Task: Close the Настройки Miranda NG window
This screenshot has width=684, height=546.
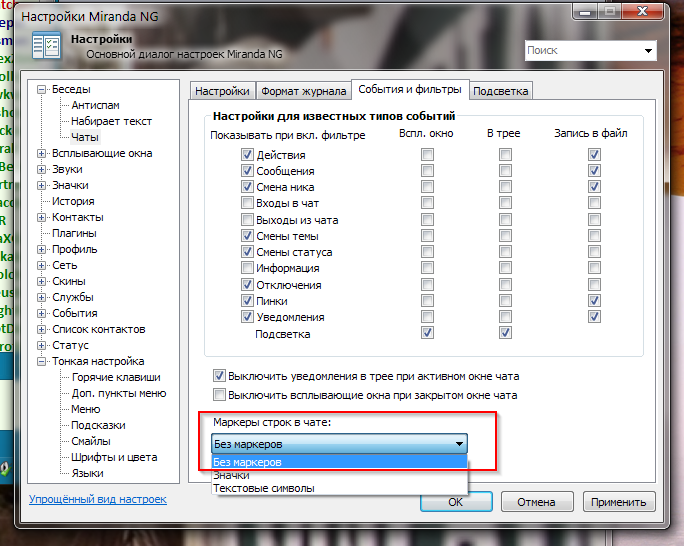Action: [643, 11]
